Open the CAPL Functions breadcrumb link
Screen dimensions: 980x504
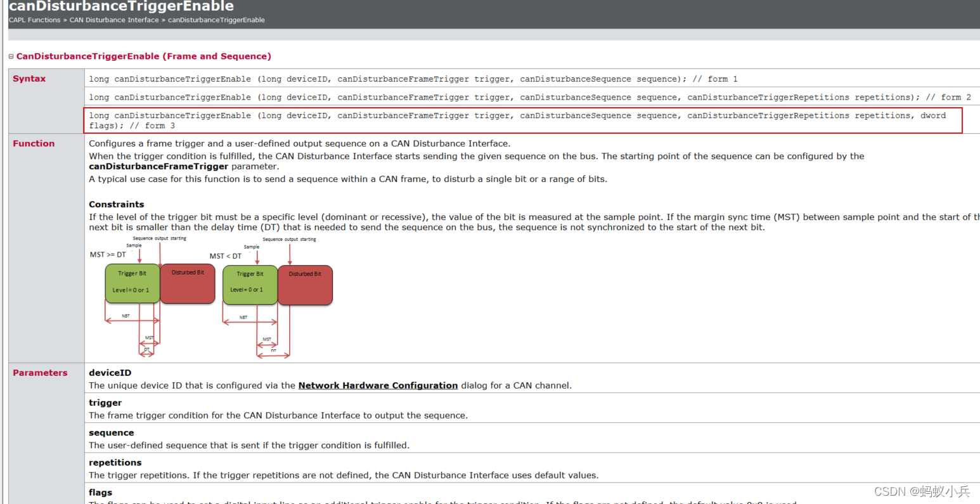point(35,20)
